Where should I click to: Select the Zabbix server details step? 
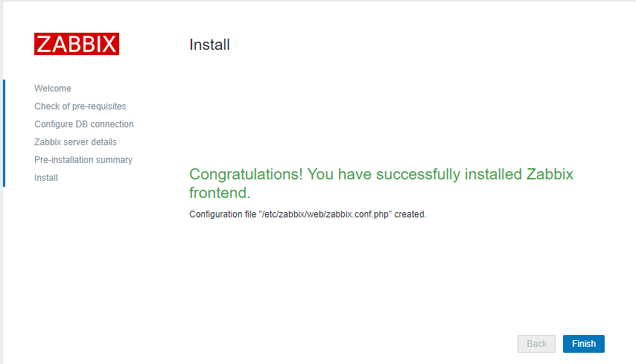(75, 142)
